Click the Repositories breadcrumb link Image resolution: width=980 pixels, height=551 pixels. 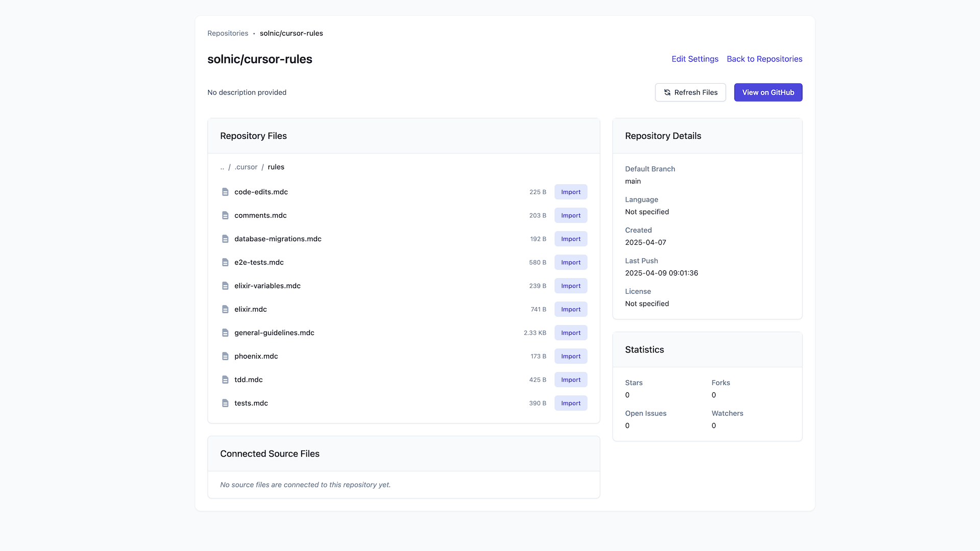[228, 33]
